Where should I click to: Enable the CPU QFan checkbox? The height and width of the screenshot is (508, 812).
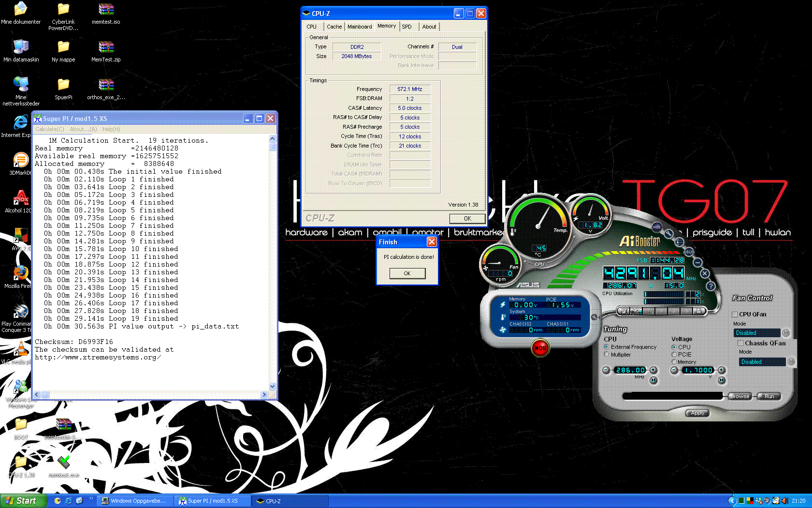[x=735, y=314]
